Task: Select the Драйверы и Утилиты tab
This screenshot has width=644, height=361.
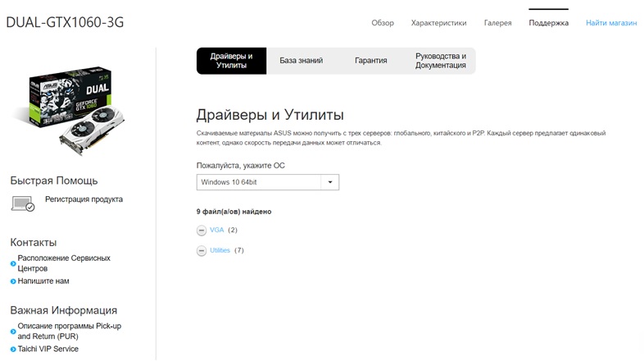Action: [x=231, y=61]
